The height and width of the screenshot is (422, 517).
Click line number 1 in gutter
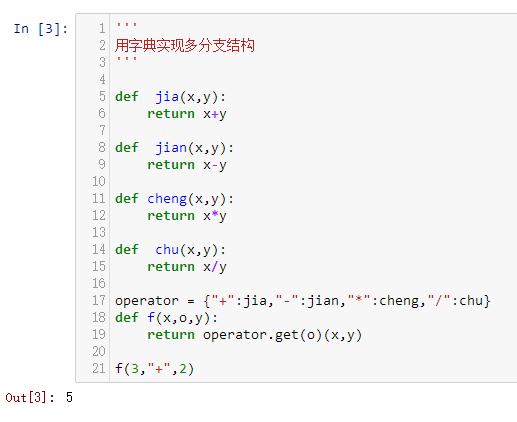[102, 28]
